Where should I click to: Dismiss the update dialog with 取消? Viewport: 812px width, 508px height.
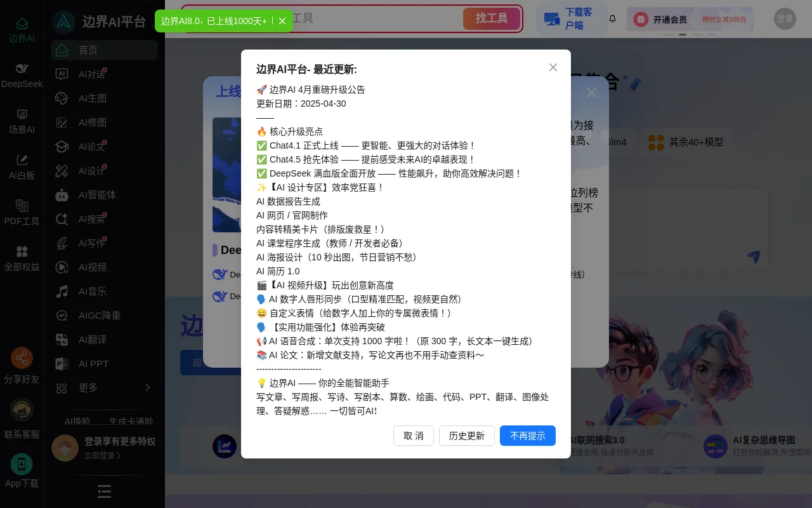coord(413,436)
